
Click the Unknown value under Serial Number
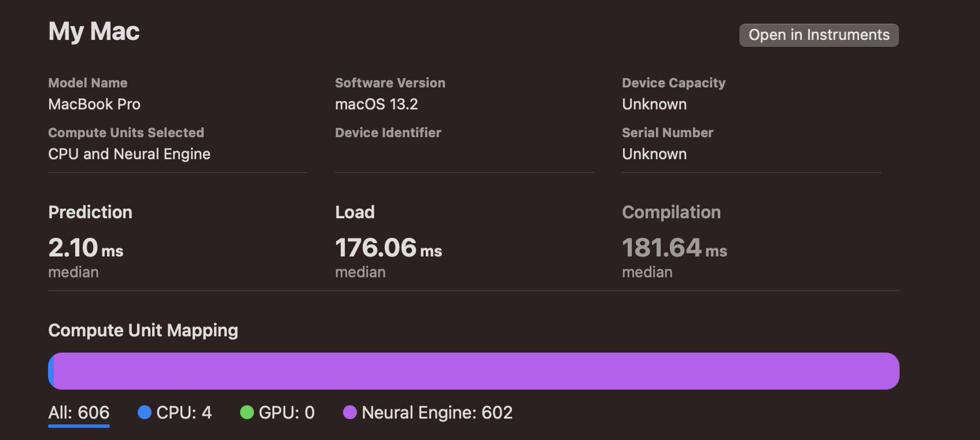(654, 154)
